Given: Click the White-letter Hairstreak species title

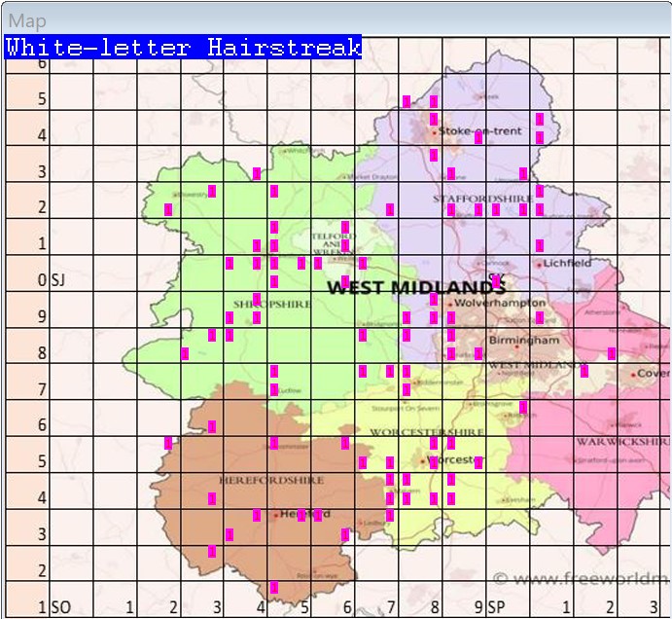Looking at the screenshot, I should [x=183, y=48].
